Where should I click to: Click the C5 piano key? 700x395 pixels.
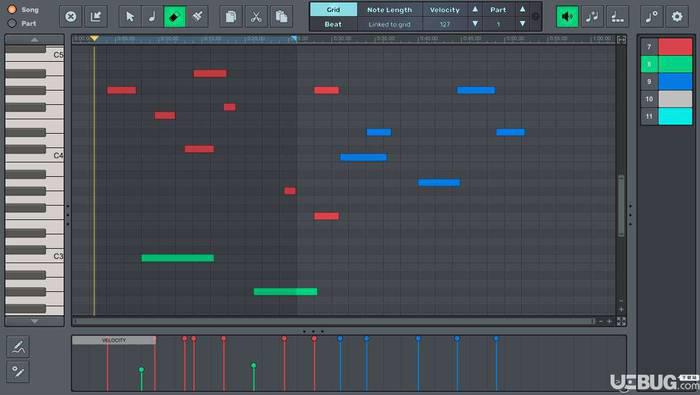(55, 56)
